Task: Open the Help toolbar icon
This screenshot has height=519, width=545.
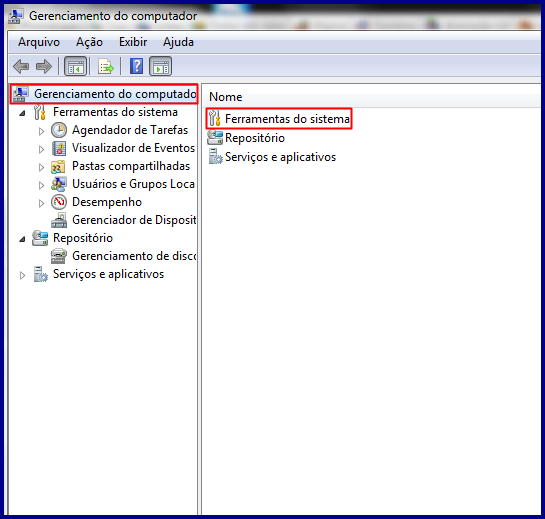Action: (x=136, y=66)
